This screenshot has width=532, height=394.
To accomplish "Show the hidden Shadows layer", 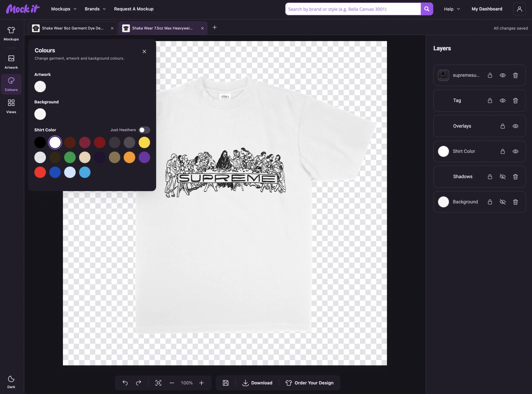I will click(503, 177).
